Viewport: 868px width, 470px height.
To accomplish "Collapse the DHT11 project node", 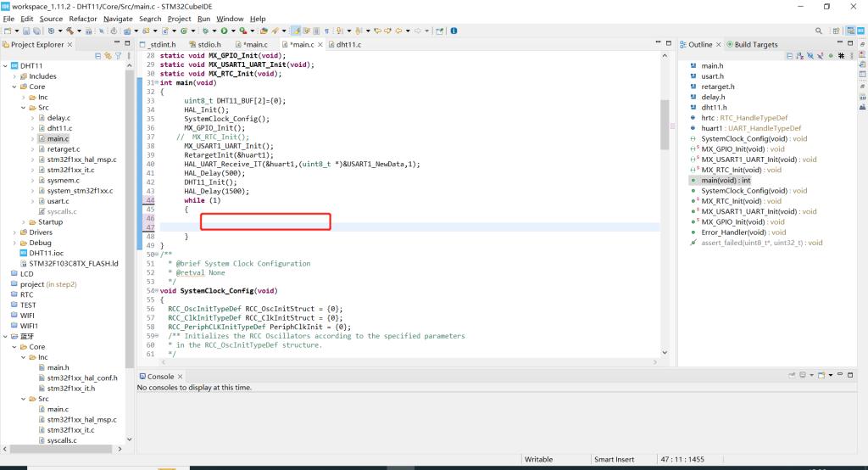I will click(x=6, y=65).
